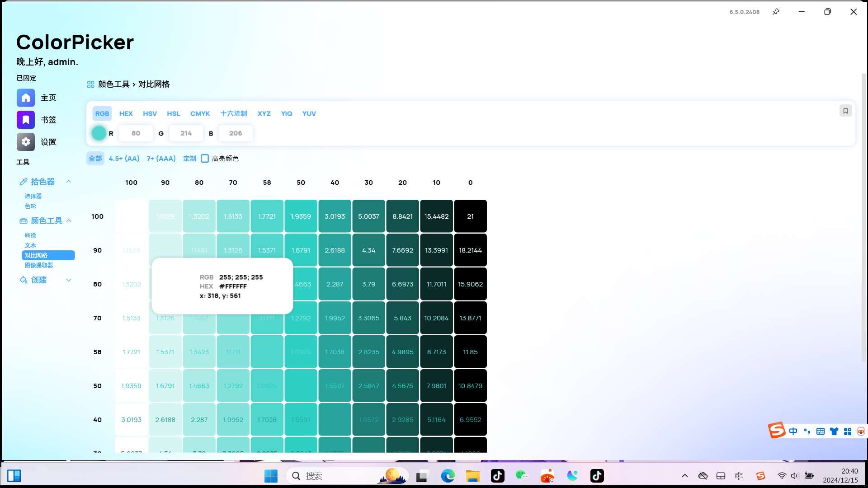
Task: Click the 创建 paint bucket icon
Action: 24,280
